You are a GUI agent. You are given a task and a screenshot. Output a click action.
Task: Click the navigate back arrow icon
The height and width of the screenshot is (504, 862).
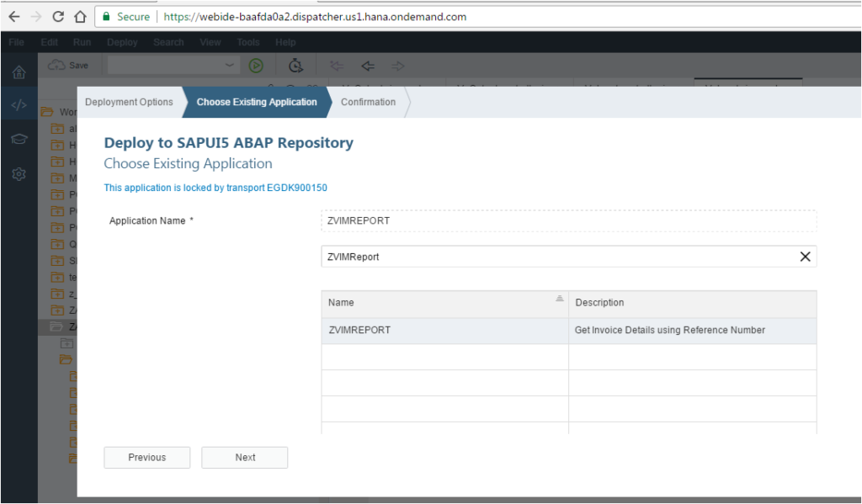pyautogui.click(x=367, y=66)
